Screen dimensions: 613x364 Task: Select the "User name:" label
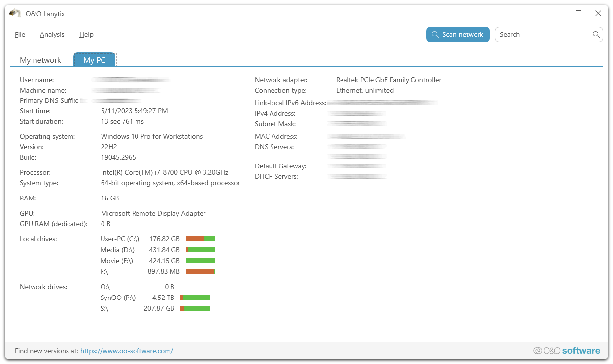(x=37, y=80)
